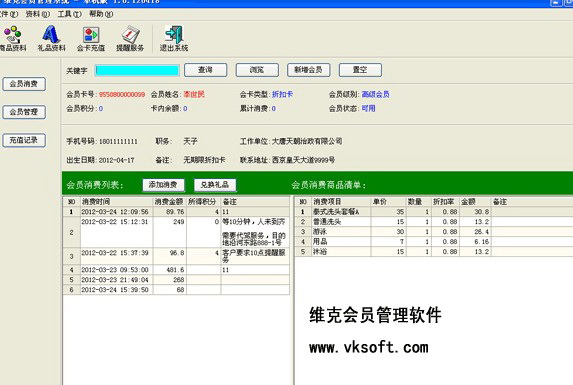Click 消费项目 column header
Image resolution: width=573 pixels, height=385 pixels.
pos(341,202)
